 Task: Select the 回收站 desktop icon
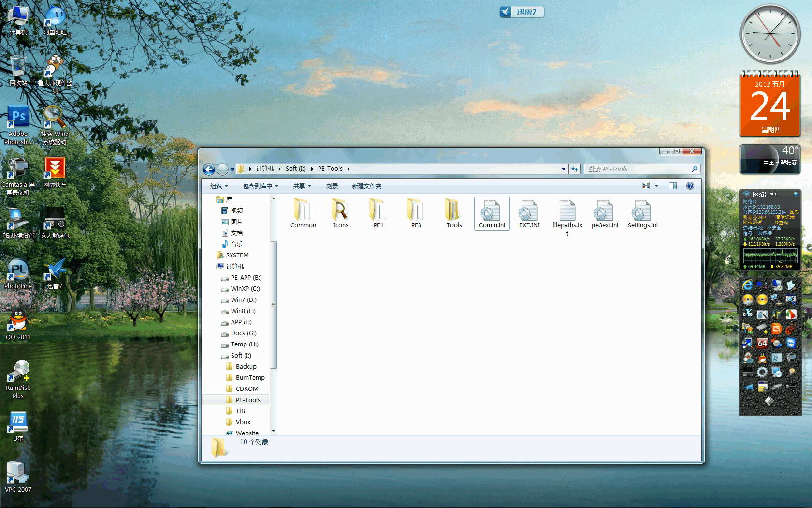coord(18,70)
